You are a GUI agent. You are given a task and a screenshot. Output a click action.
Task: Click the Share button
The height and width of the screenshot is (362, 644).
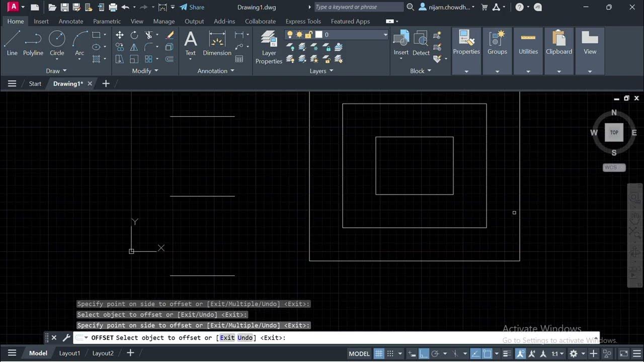[192, 7]
